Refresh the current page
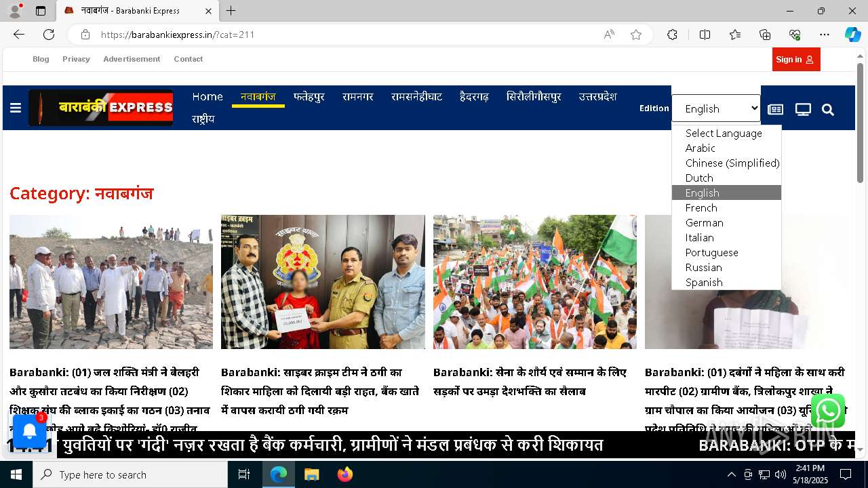Image resolution: width=868 pixels, height=488 pixels. [x=49, y=35]
